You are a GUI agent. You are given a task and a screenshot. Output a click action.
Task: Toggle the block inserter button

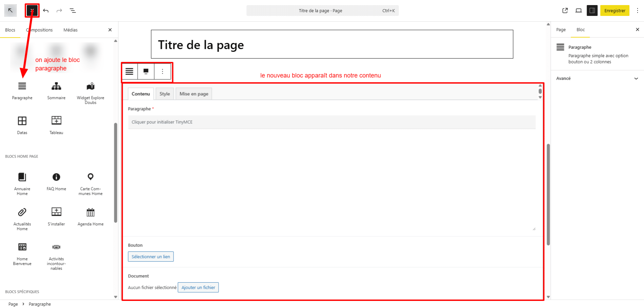tap(32, 11)
